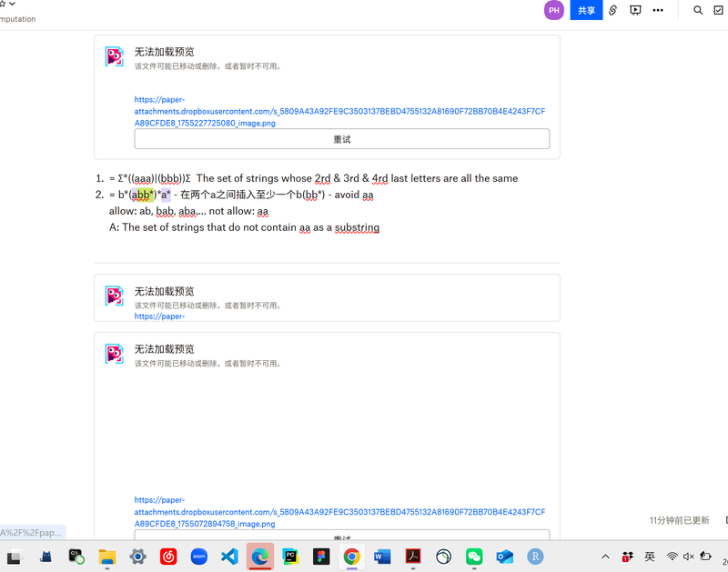Image resolution: width=728 pixels, height=572 pixels.
Task: Open WeChat from the taskbar
Action: click(474, 557)
